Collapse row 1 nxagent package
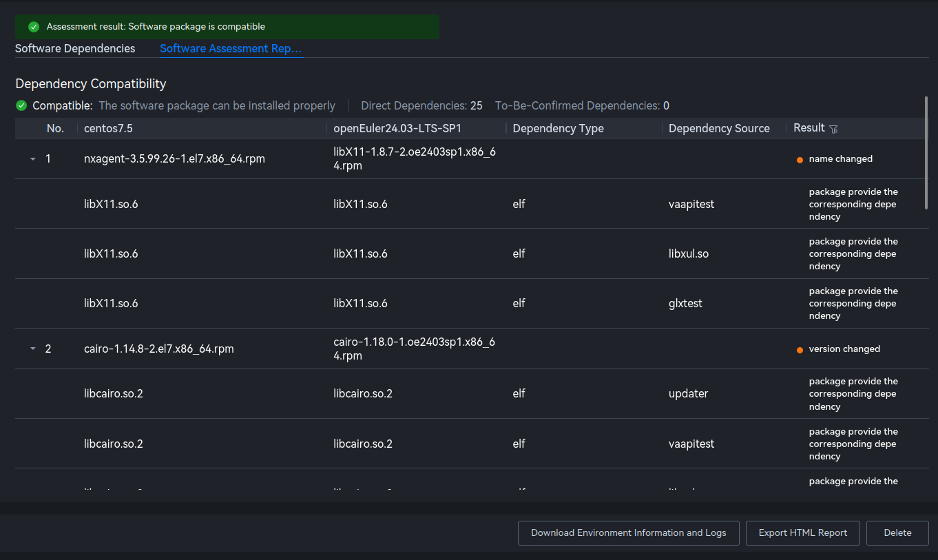 coord(32,159)
